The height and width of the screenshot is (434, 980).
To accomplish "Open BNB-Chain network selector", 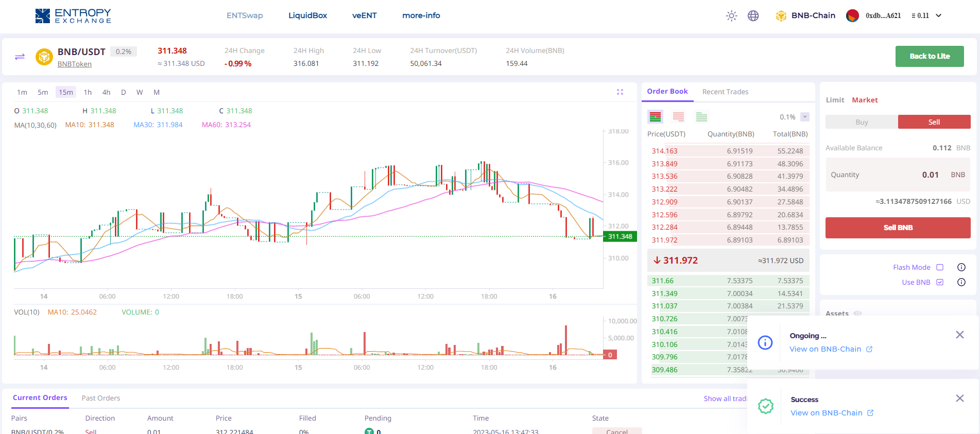I will click(x=806, y=15).
